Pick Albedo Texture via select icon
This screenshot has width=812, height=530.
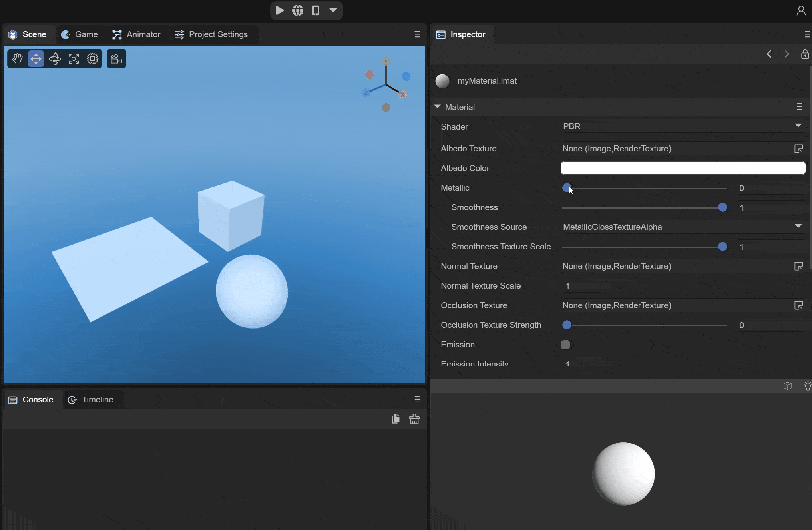point(798,149)
